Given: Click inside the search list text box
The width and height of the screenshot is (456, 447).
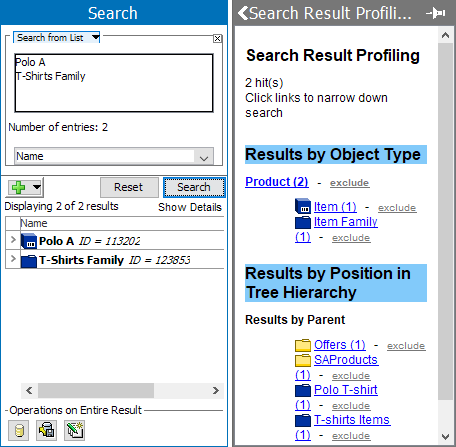Looking at the screenshot, I should click(114, 83).
